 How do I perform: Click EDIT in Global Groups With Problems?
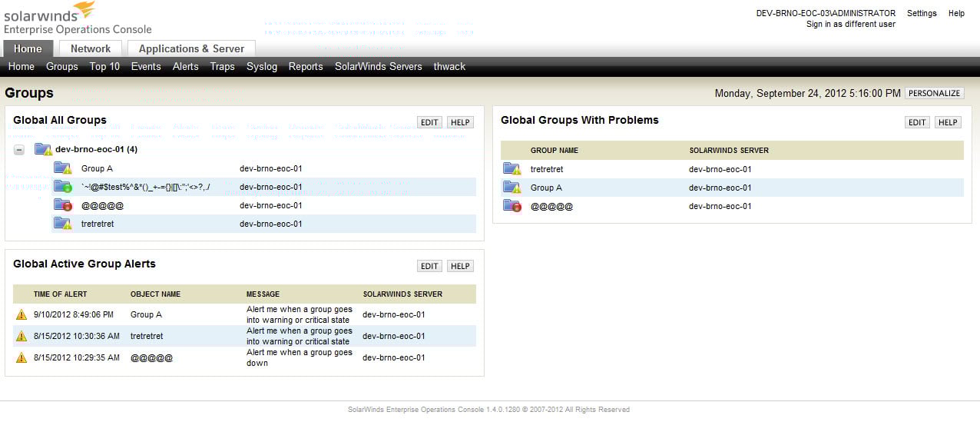(x=917, y=122)
